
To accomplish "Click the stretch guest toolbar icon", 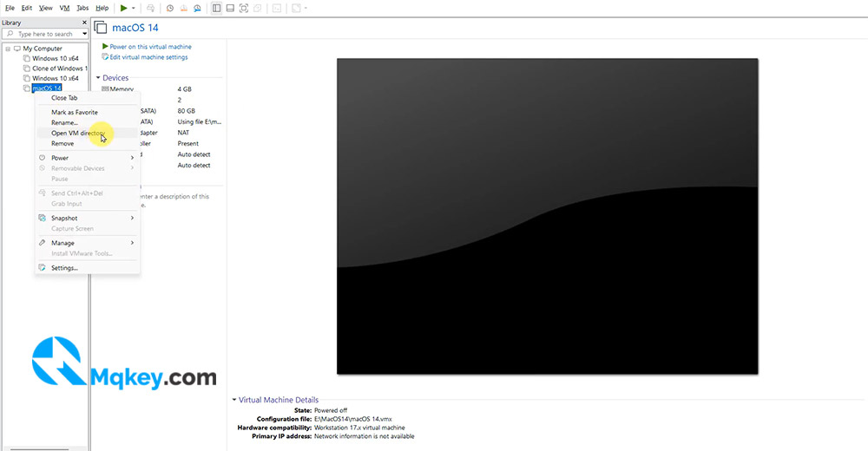I will pyautogui.click(x=296, y=9).
